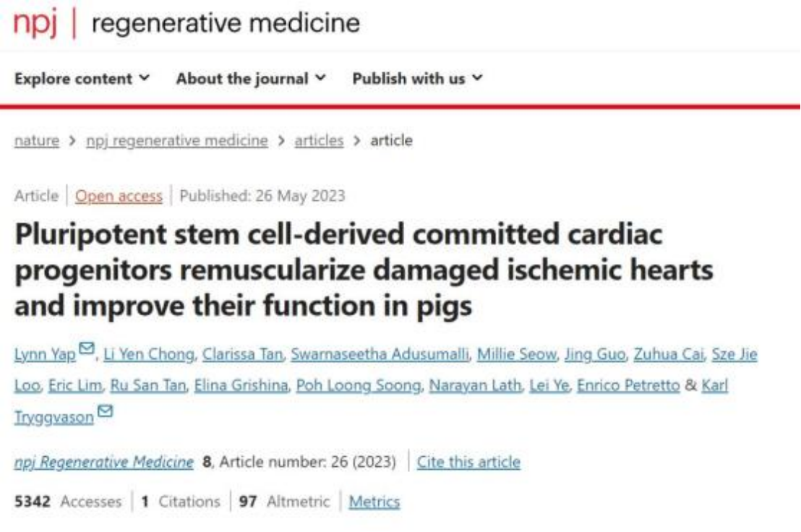Click the regenerative medicine header title
This screenshot has height=532, width=801.
[226, 23]
